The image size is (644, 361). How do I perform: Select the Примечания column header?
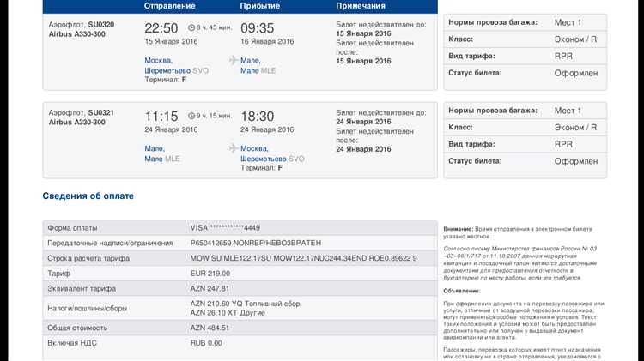(x=361, y=6)
